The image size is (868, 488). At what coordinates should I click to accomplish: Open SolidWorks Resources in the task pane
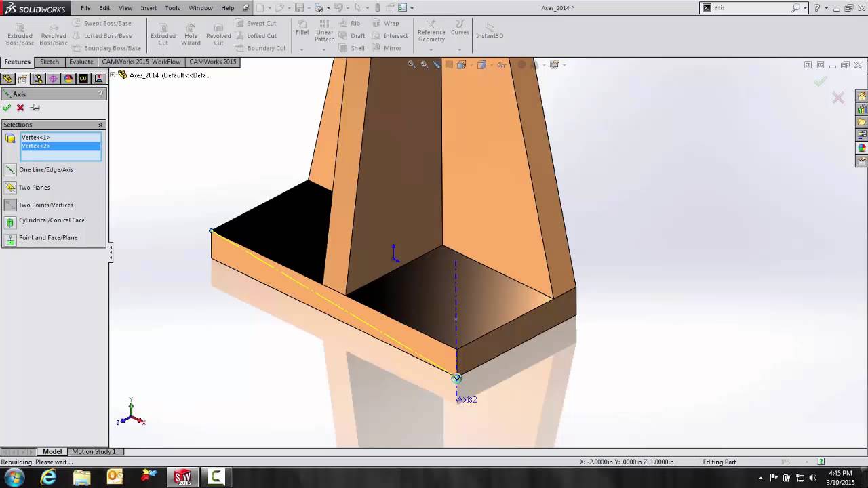(862, 96)
